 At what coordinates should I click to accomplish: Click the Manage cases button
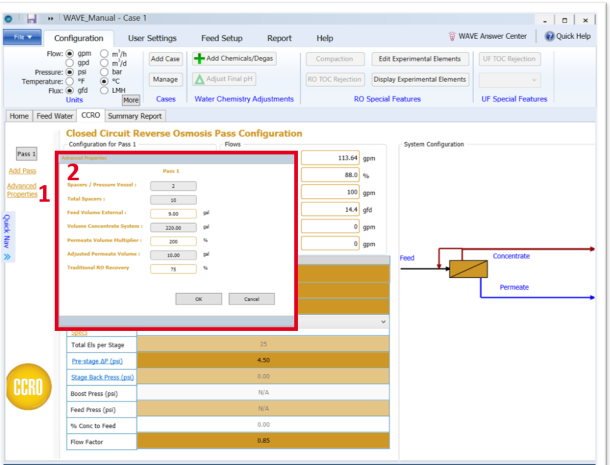pos(165,79)
